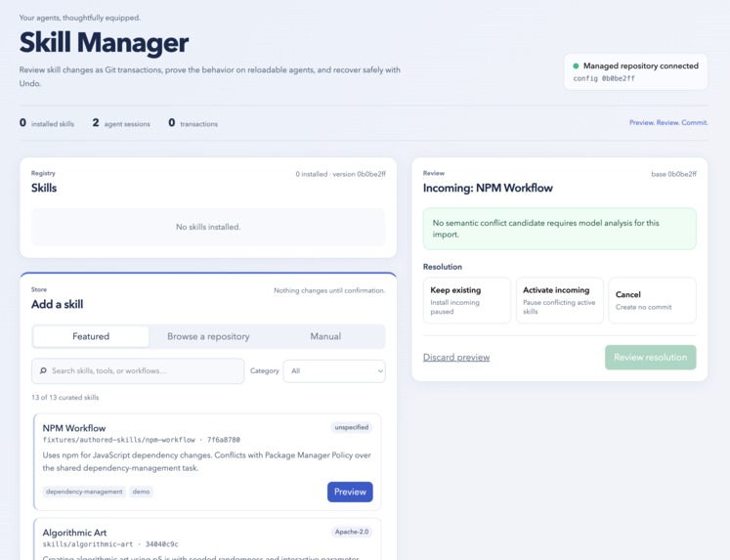Focus the Search skills, tools, or workflows field

[138, 371]
